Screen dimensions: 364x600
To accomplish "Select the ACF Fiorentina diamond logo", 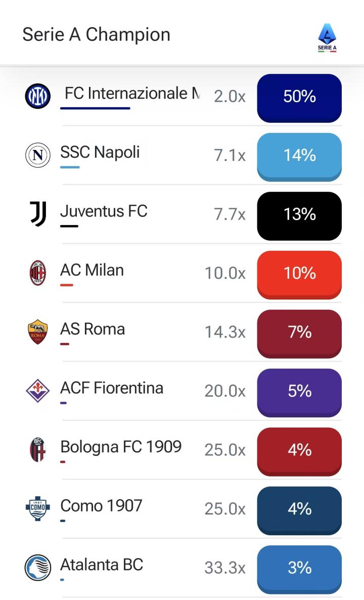I will 37,391.
